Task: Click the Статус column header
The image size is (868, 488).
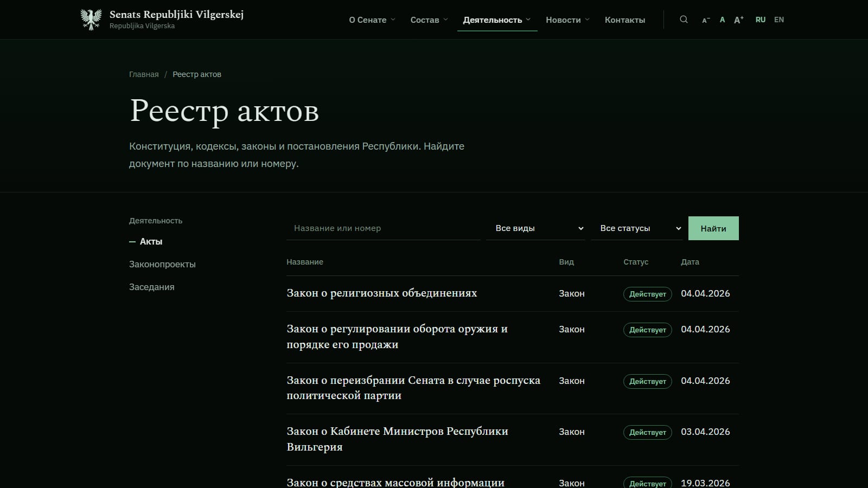Action: [x=636, y=262]
